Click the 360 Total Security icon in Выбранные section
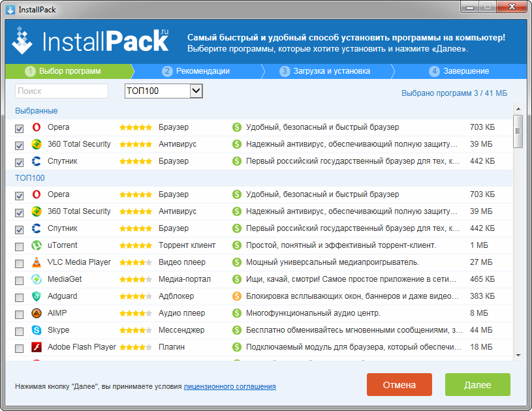This screenshot has width=532, height=411. pos(37,144)
